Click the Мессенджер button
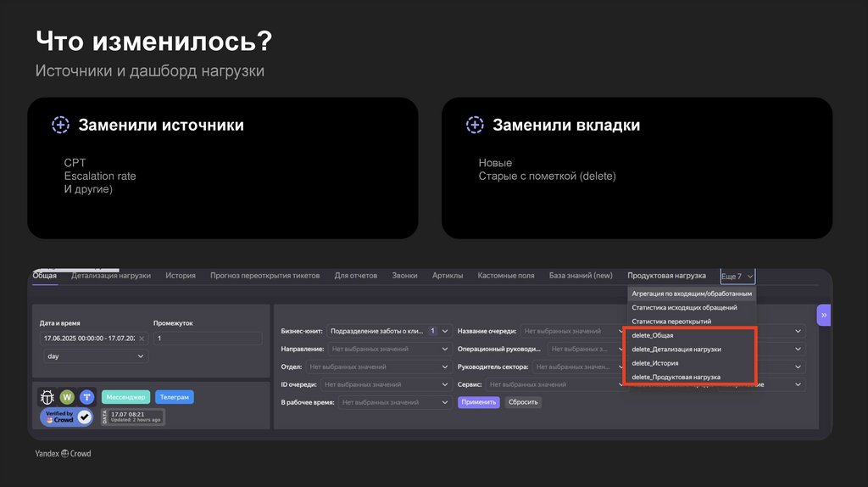868x487 pixels. pos(125,397)
